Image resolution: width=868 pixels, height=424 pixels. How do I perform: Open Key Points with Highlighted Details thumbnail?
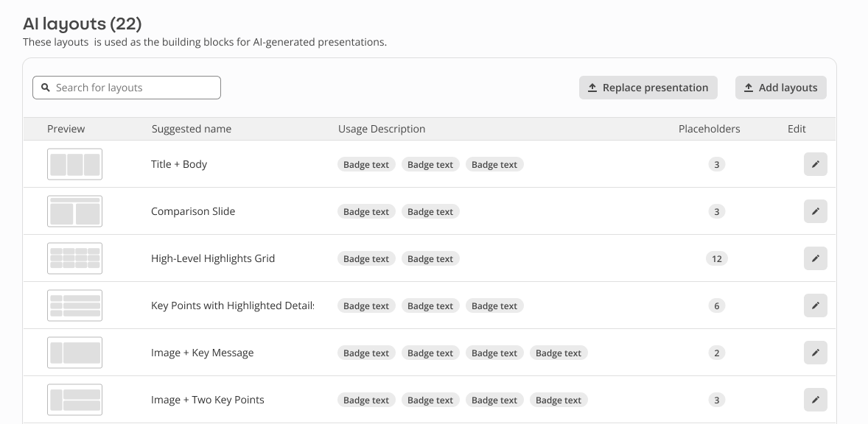(74, 305)
